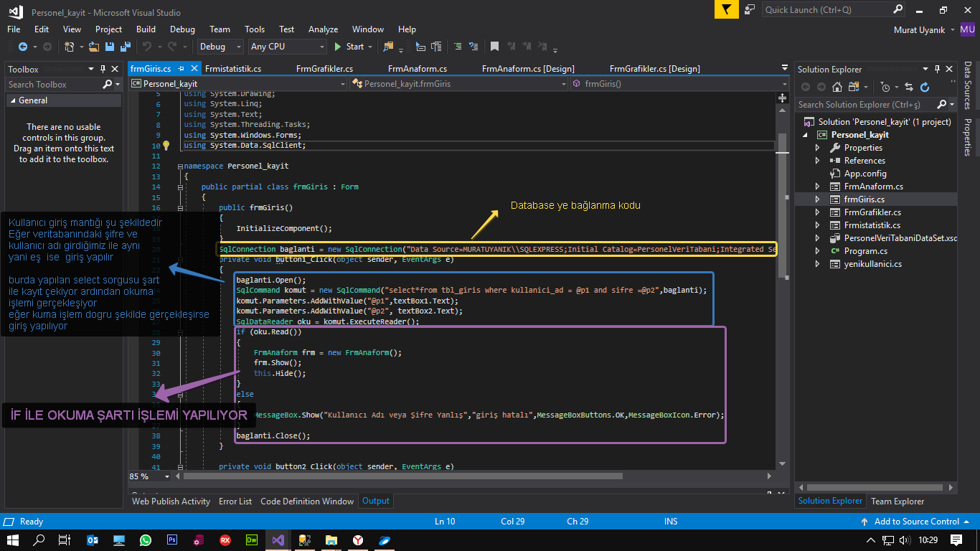Open the Data Sources side tab

967,85
